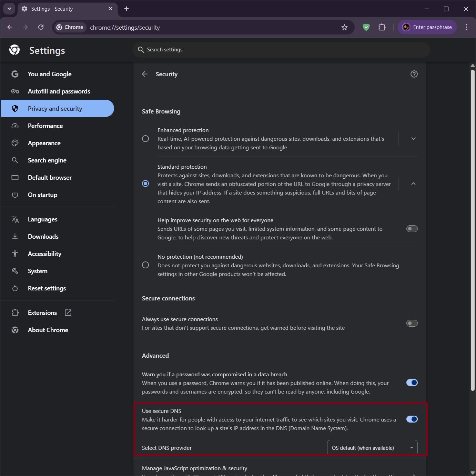Image resolution: width=476 pixels, height=476 pixels.
Task: Select Enhanced protection radio button
Action: coord(145,139)
